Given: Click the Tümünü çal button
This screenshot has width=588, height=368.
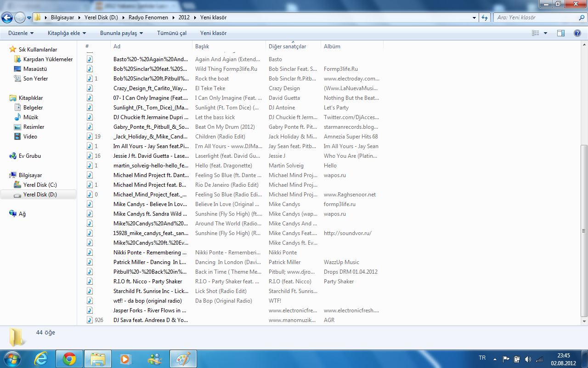Looking at the screenshot, I should (x=172, y=33).
